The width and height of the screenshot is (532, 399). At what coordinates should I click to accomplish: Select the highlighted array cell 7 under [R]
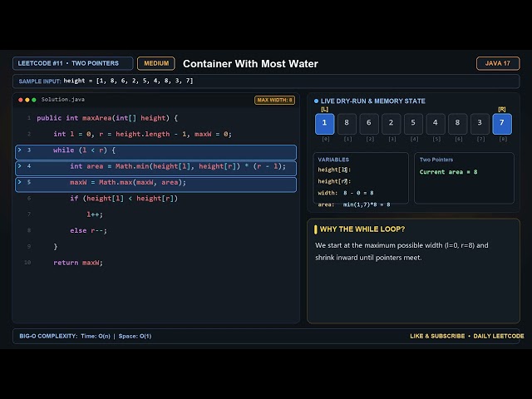pos(502,124)
